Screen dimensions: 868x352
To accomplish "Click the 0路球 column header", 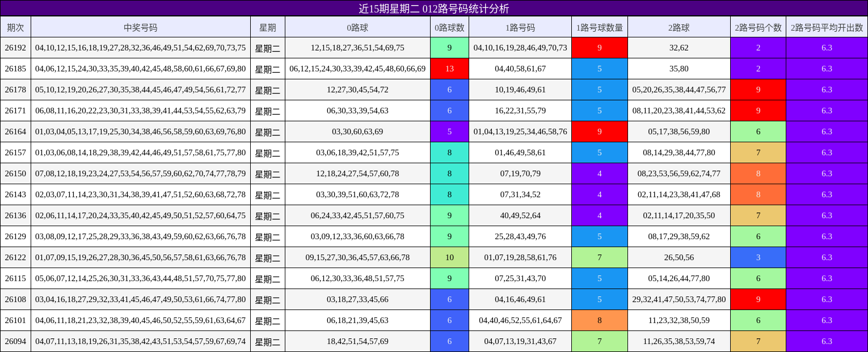I will click(x=357, y=27).
